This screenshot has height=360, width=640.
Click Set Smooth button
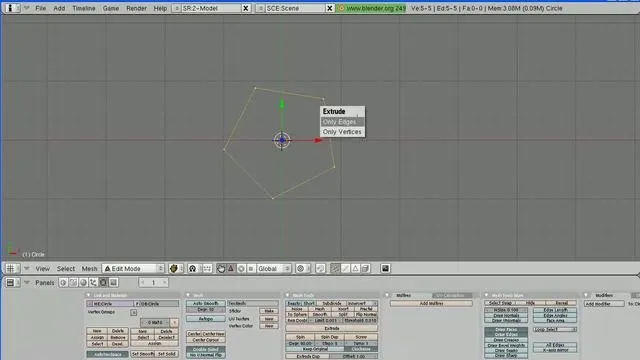point(143,354)
